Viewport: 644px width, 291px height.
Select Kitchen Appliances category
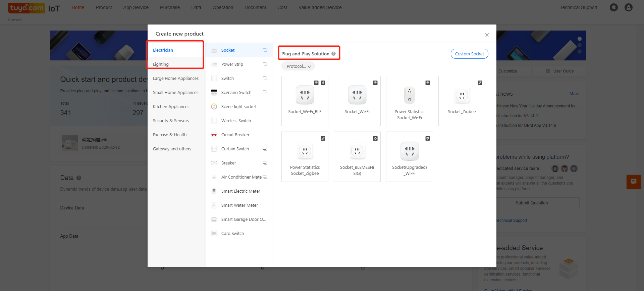point(171,107)
